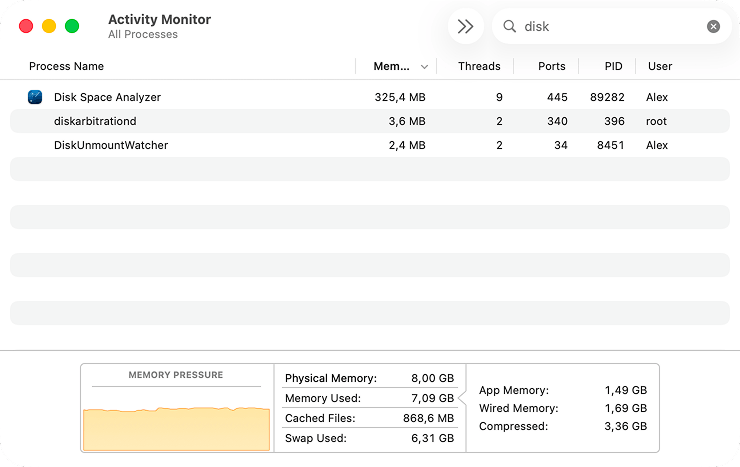This screenshot has height=467, width=740.
Task: Sort by the Mem... column header
Action: point(391,67)
